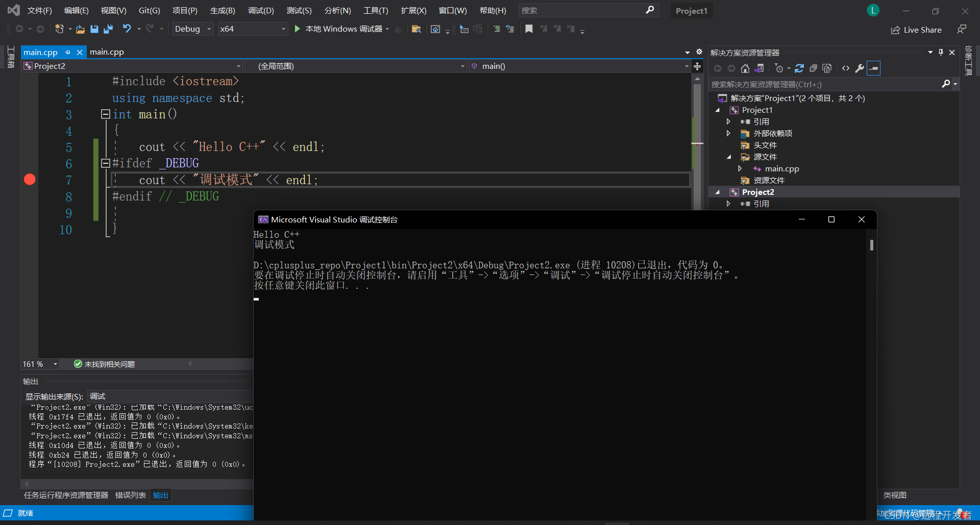Image resolution: width=980 pixels, height=525 pixels.
Task: Switch to 错误列表 tab
Action: (x=130, y=495)
